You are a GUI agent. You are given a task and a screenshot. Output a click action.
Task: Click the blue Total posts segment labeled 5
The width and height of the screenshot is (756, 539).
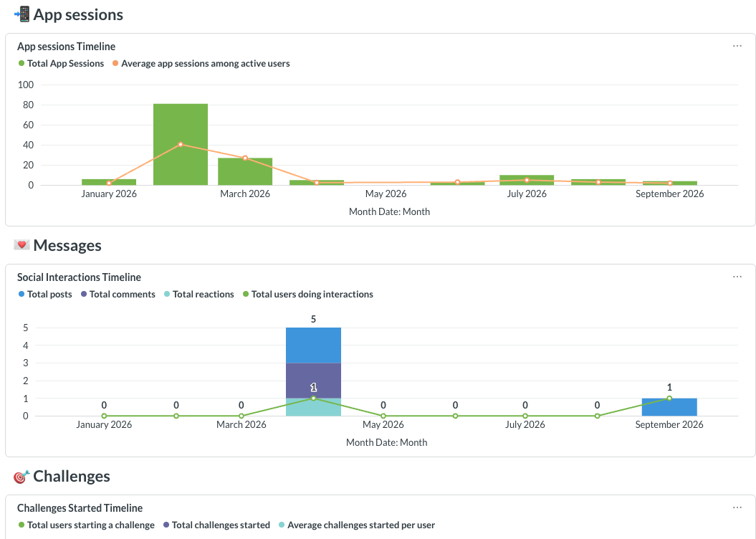(313, 345)
